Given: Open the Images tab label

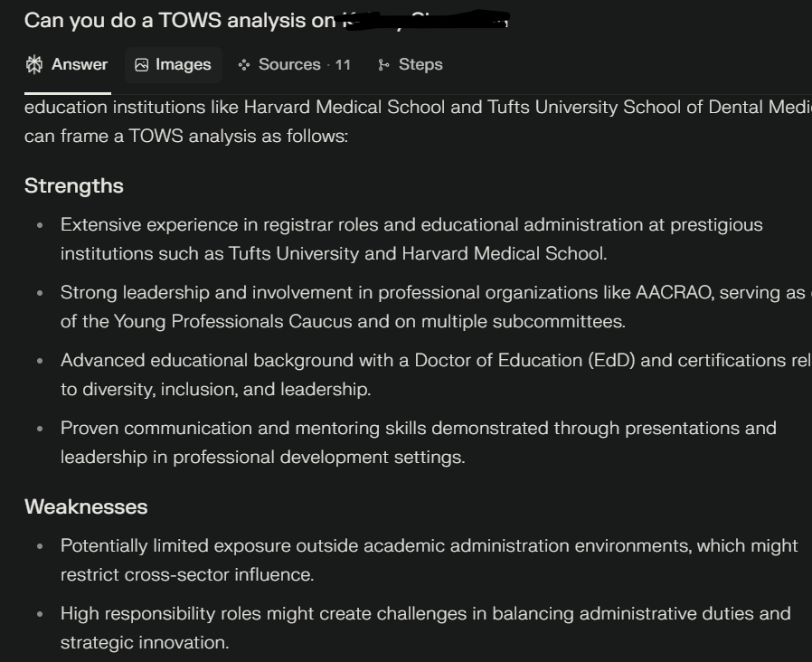Looking at the screenshot, I should coord(184,64).
